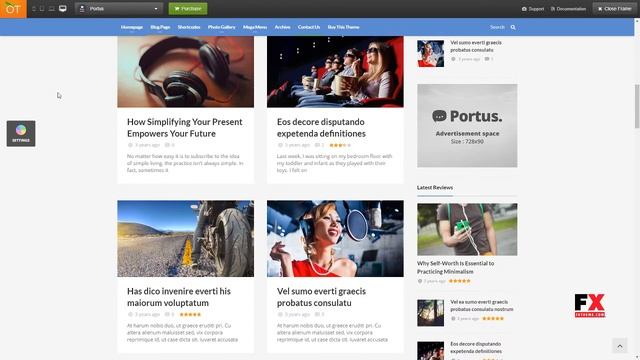The height and width of the screenshot is (360, 640).
Task: Open 'How Simplifying Your Present' article title
Action: [x=184, y=128]
